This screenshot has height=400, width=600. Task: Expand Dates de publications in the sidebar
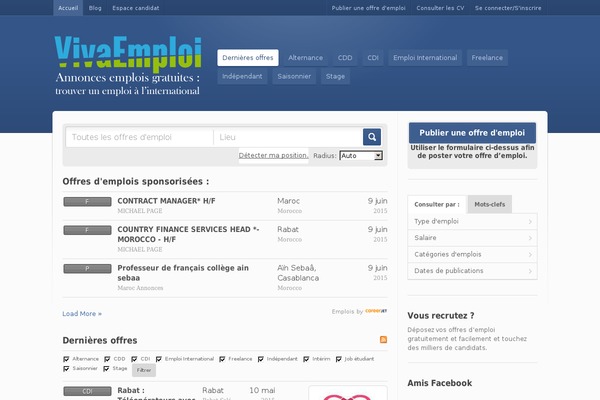[473, 271]
